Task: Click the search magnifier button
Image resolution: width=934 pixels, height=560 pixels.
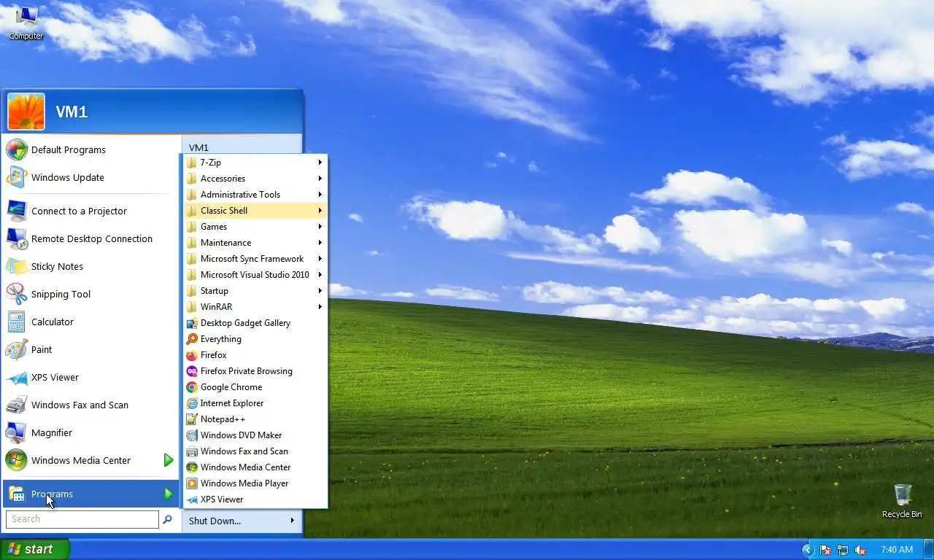Action: 168,519
